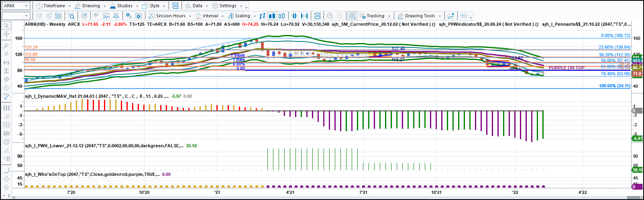Click the chart linking icon beside Style
The image size is (644, 200).
175,6
